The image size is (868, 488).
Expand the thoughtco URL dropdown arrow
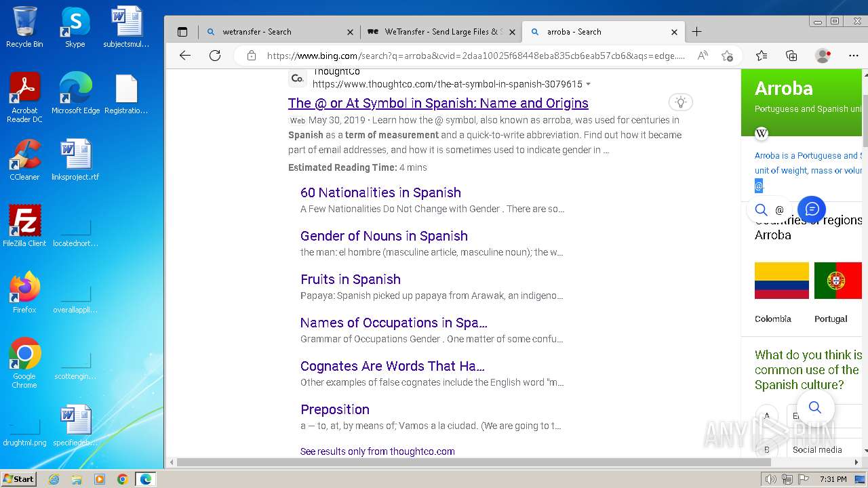tap(588, 84)
